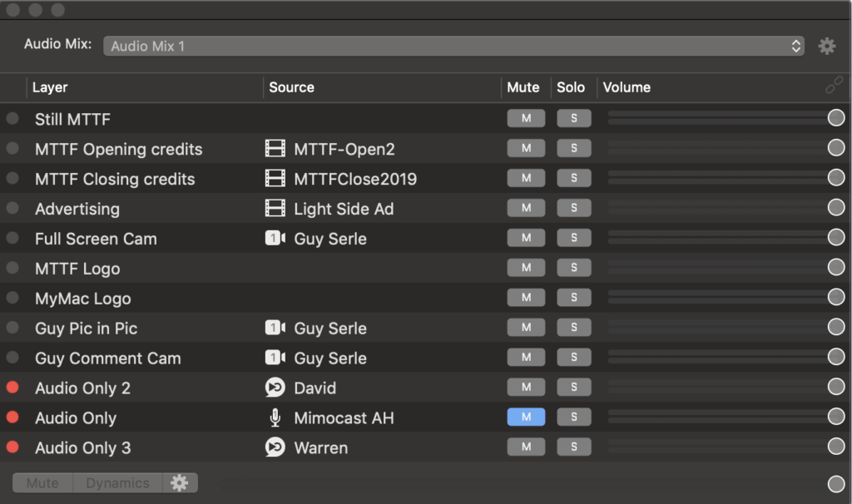Open the gear menu beside Dynamics
This screenshot has width=852, height=504.
[x=180, y=482]
